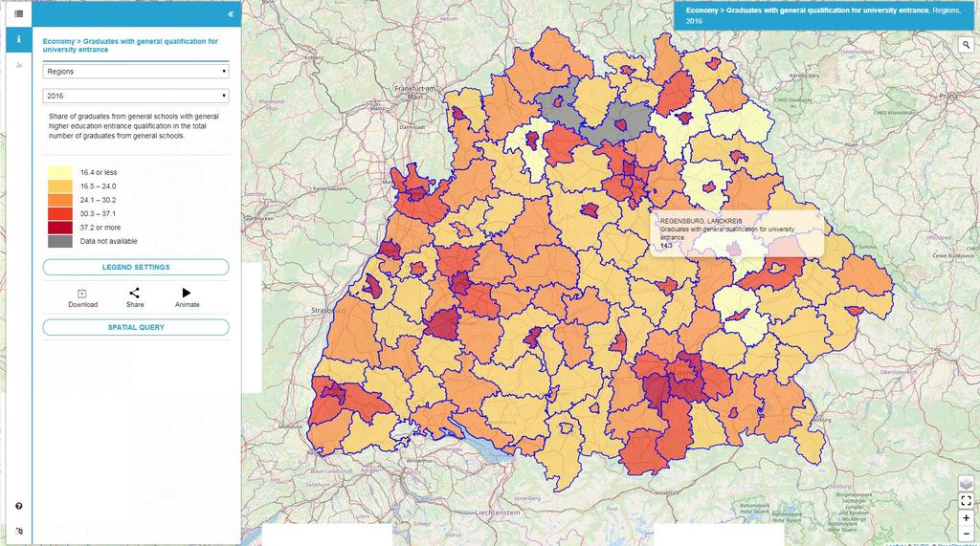Click the indicator title link in side panel
980x546 pixels.
(x=130, y=45)
